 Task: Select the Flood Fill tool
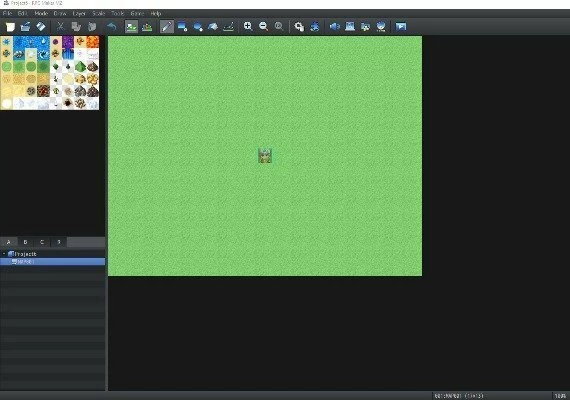pos(213,27)
